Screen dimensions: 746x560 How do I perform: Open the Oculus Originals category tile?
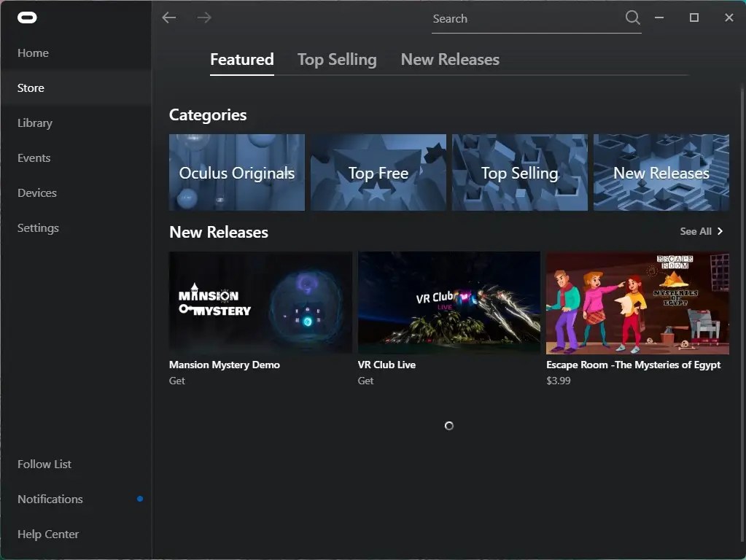point(236,172)
